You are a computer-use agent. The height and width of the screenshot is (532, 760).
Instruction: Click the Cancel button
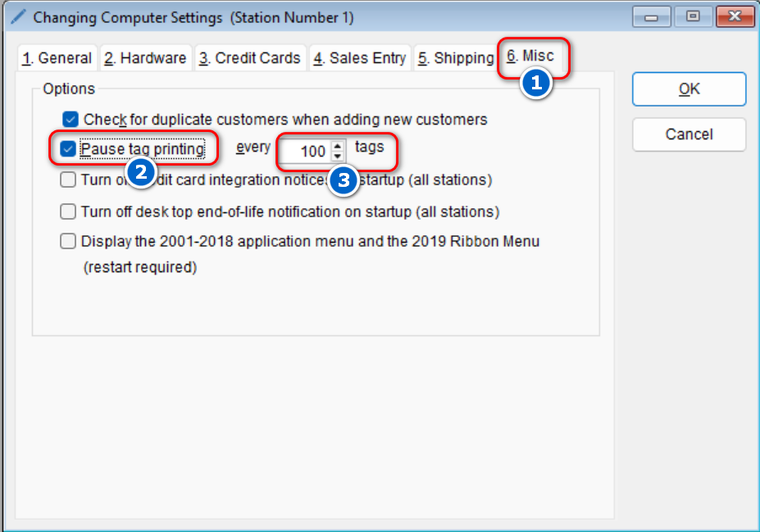pos(689,134)
